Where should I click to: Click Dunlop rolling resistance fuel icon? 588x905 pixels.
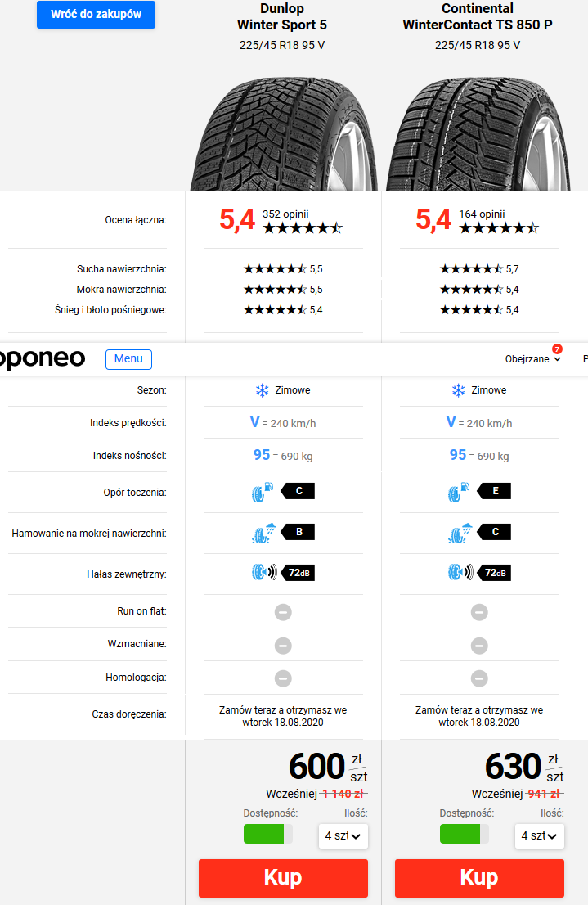263,492
